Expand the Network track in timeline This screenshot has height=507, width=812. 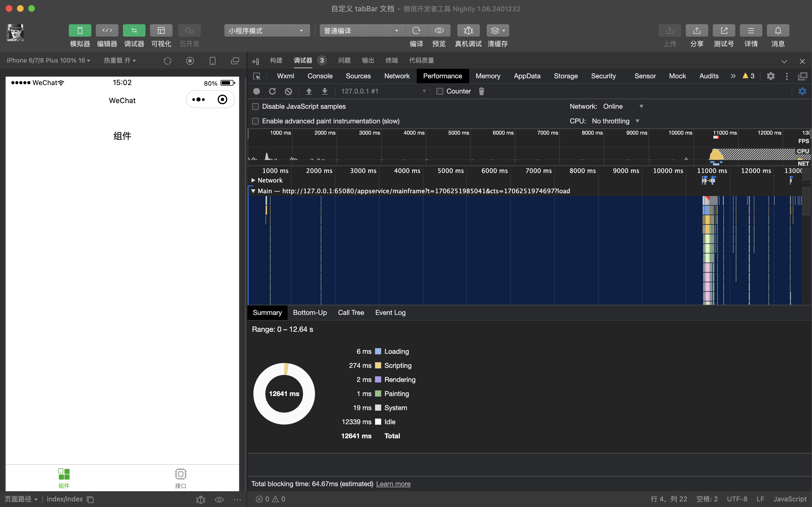click(253, 180)
